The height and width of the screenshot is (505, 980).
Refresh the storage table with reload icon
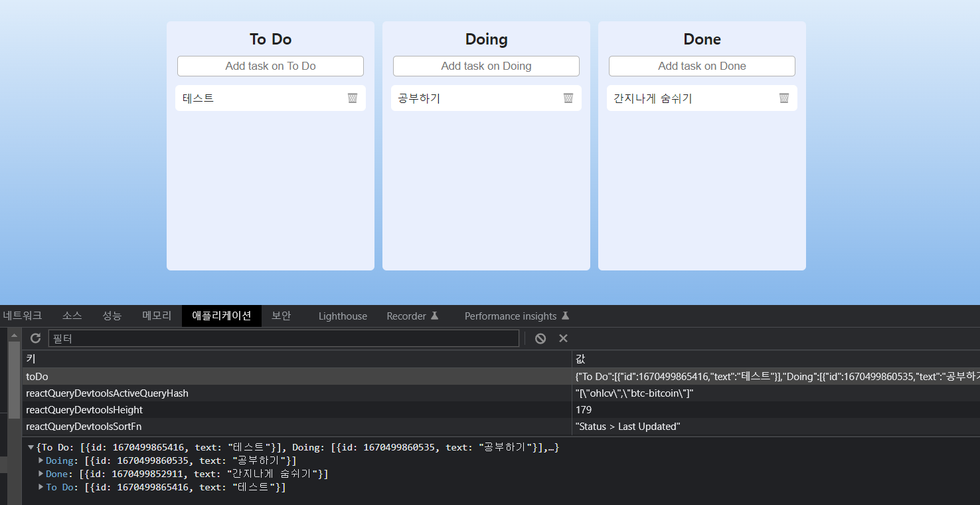[36, 338]
